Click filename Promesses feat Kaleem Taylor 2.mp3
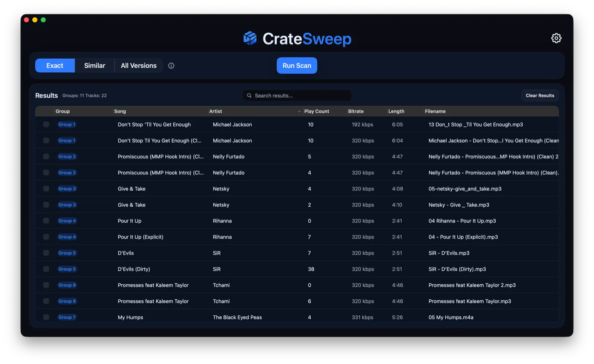594x364 pixels. 472,285
